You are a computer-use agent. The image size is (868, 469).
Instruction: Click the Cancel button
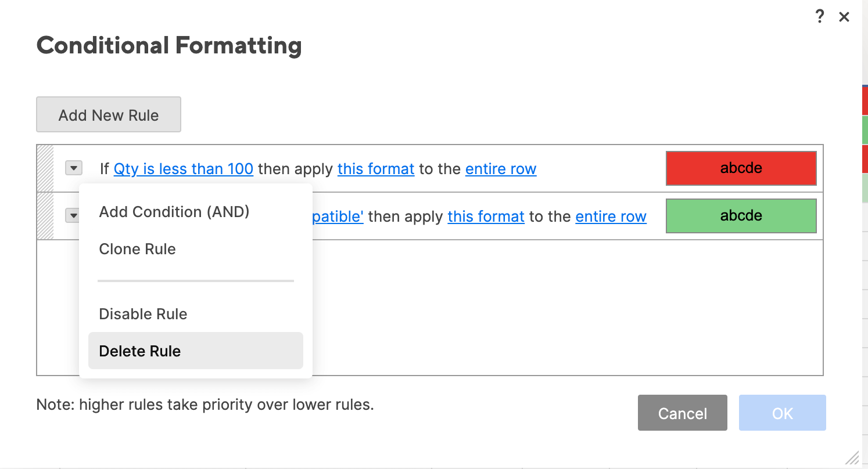682,413
